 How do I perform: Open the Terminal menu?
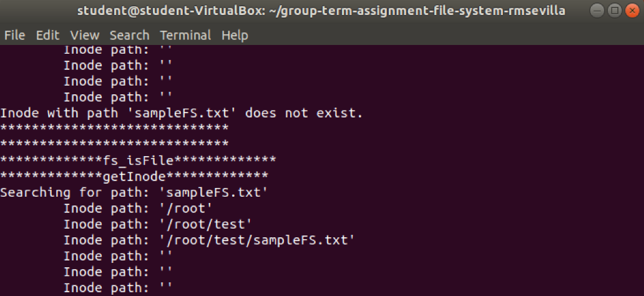185,36
